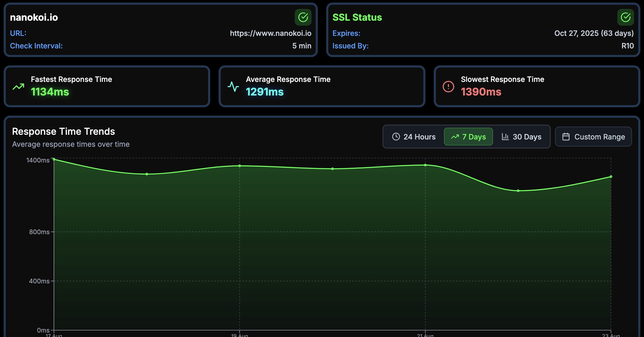
Task: Click the clock icon inside the 24 Hours button
Action: click(396, 137)
